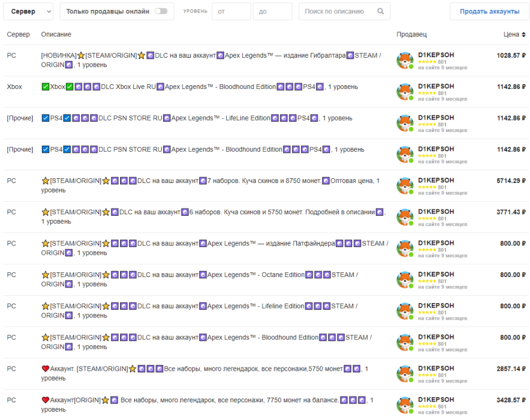530x420 pixels.
Task: Click red heart icon in Аккаунт [STEAM/ORIGIN] row
Action: tap(45, 369)
